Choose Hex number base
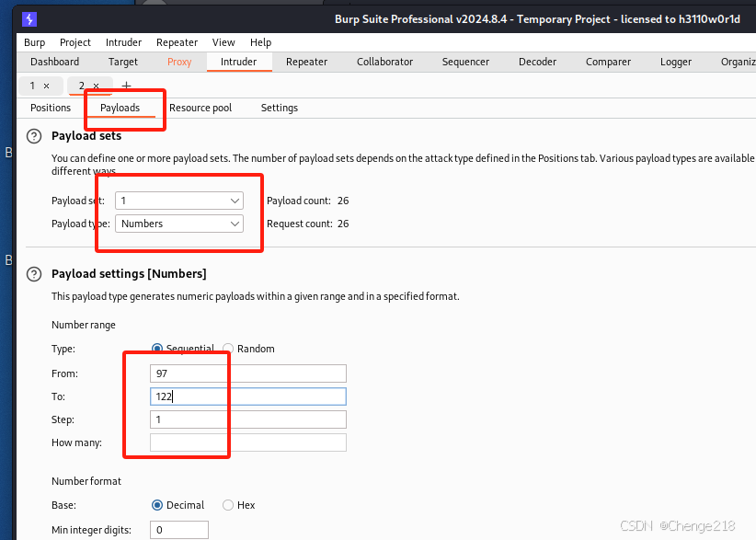 point(227,505)
